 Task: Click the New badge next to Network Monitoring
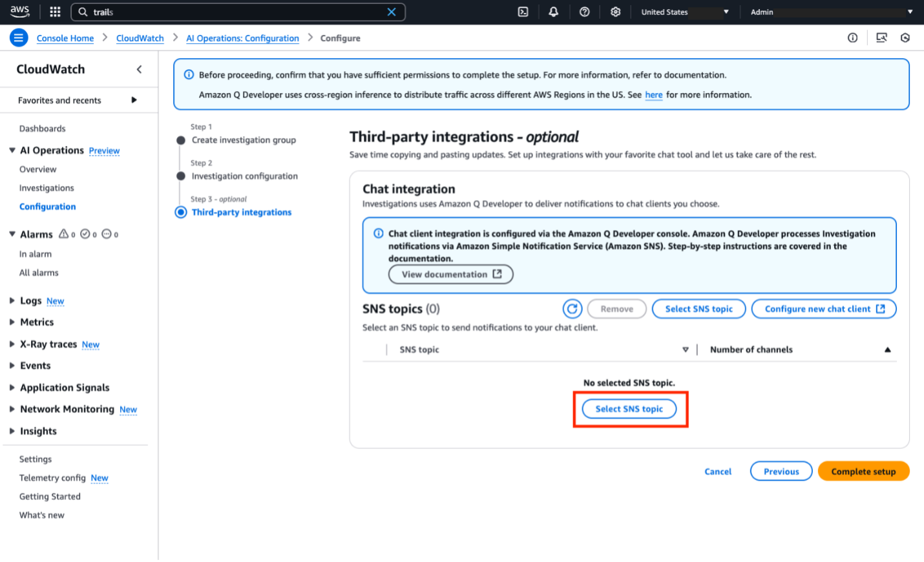click(128, 410)
